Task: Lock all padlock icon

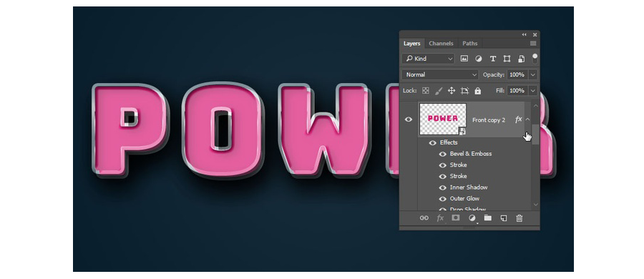Action: [478, 91]
